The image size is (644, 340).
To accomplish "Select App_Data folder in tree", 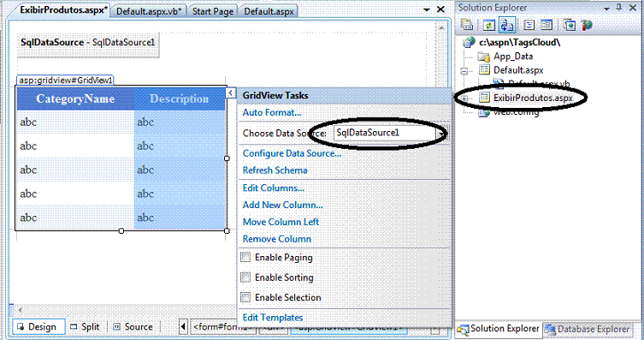I will [513, 57].
